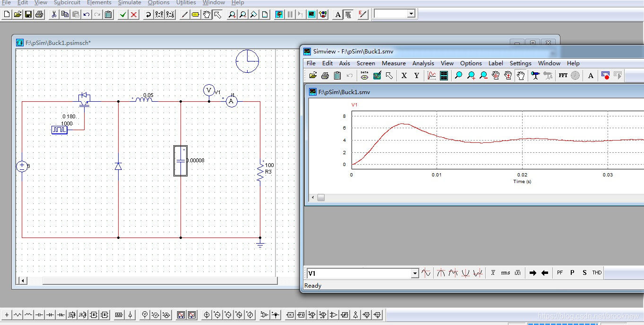The width and height of the screenshot is (644, 325).
Task: Open the Analysis menu in Simview
Action: [x=423, y=63]
